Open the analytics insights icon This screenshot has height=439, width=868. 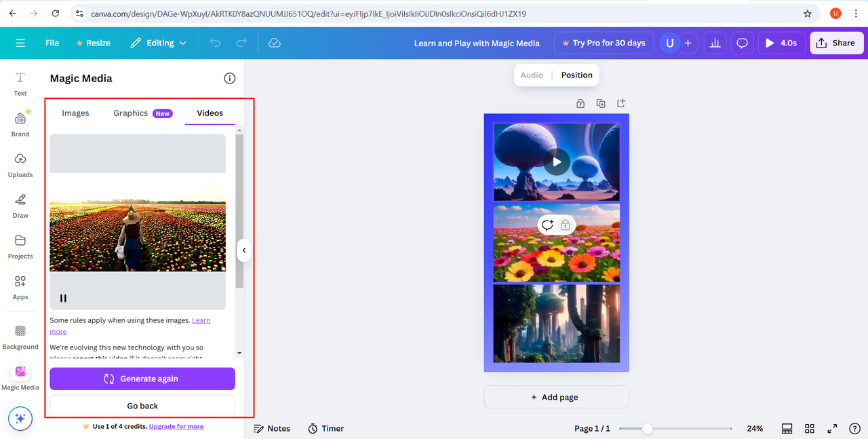pos(715,43)
